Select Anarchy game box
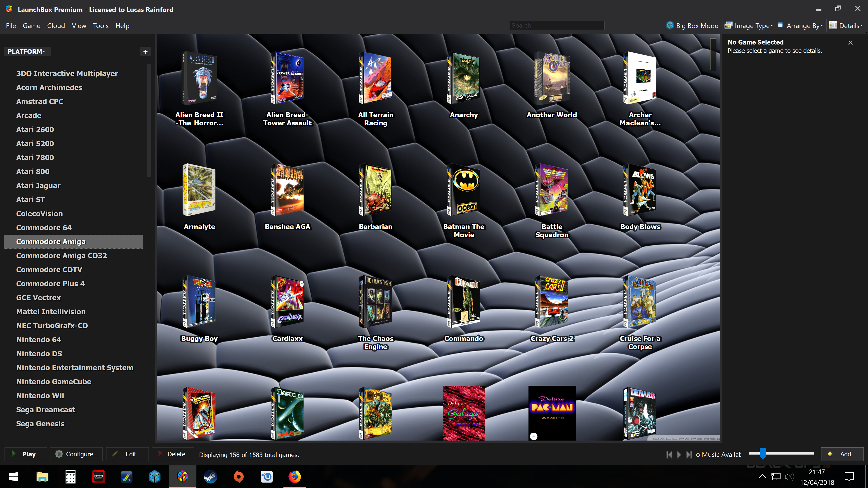The image size is (868, 488). (x=464, y=78)
